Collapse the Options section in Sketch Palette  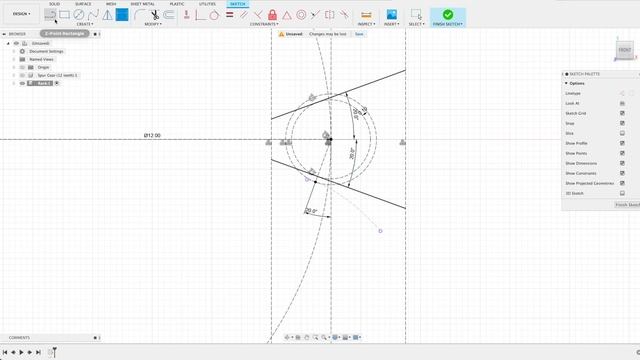click(x=567, y=83)
